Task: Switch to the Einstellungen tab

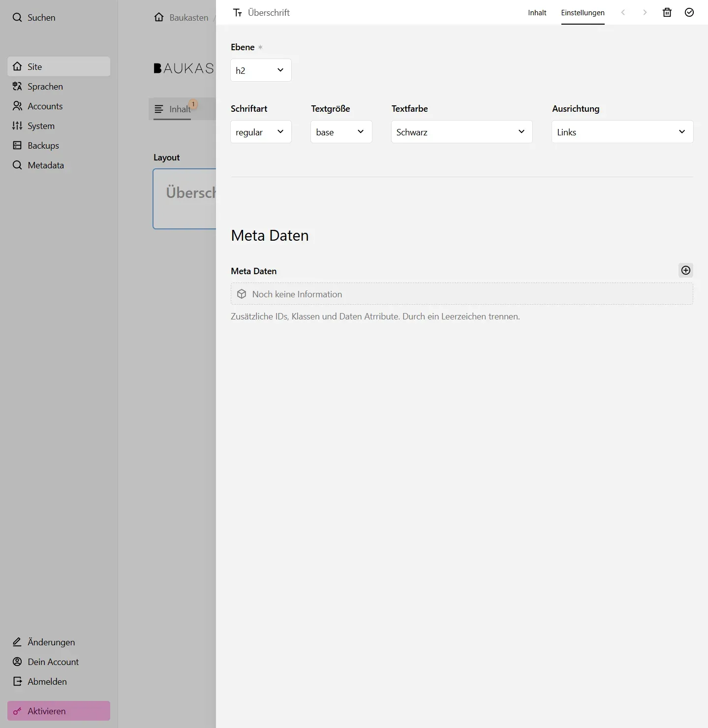Action: click(583, 13)
